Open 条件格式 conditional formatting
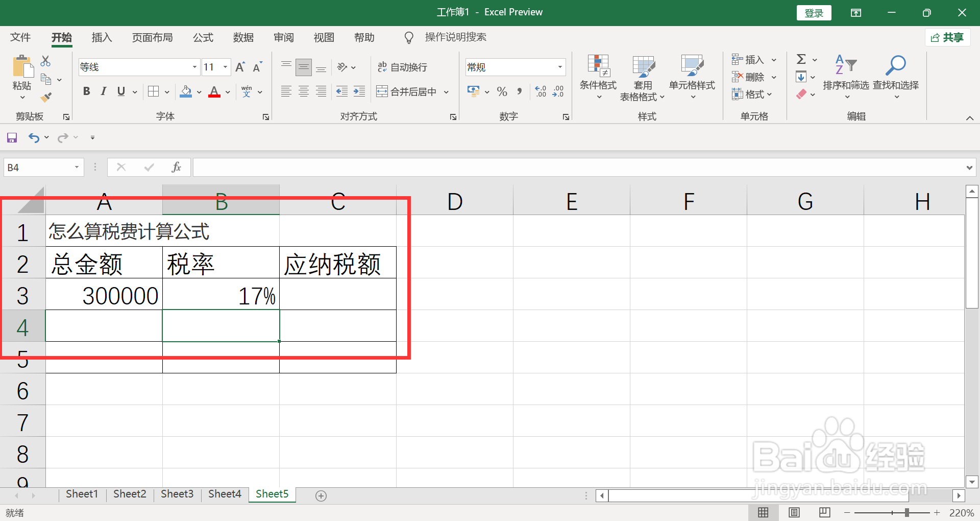980x521 pixels. [x=598, y=77]
